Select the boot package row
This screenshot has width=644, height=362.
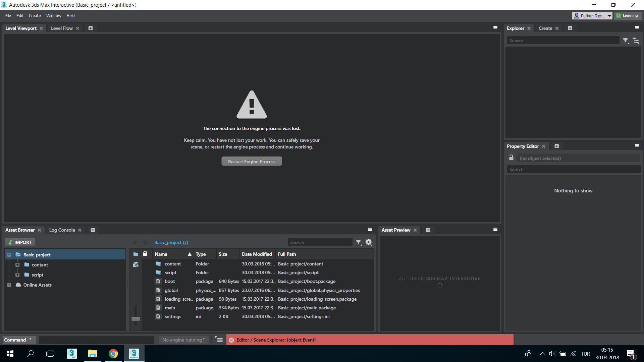[x=263, y=282]
